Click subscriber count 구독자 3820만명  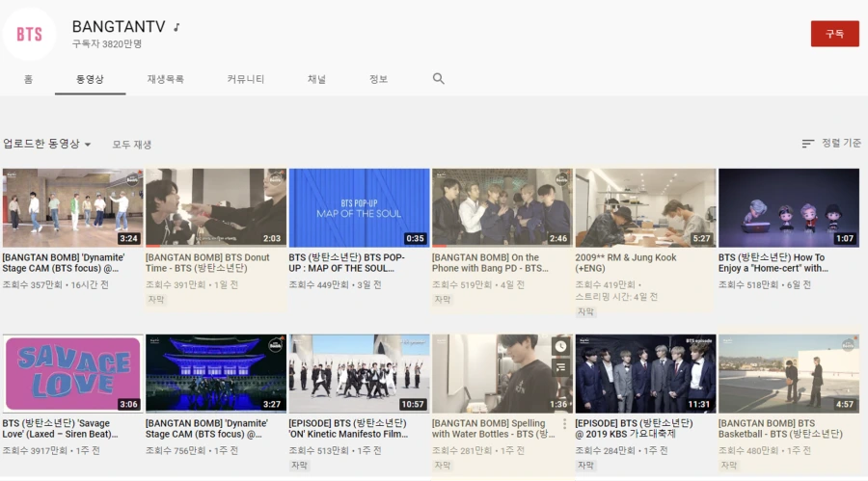[107, 43]
